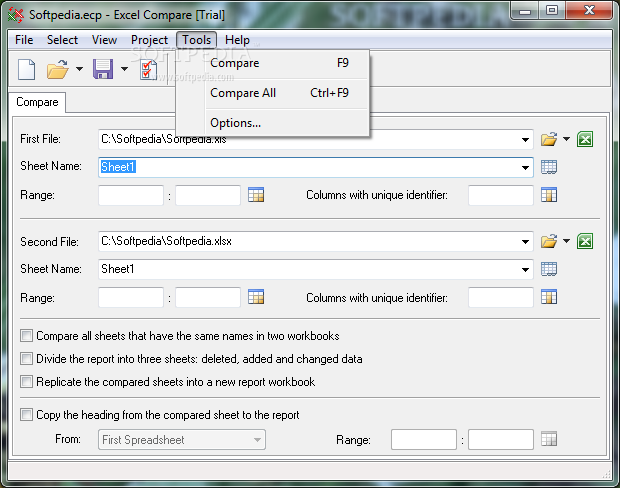Viewport: 620px width, 488px height.
Task: Expand the open toolbar button dropdown arrow
Action: point(79,69)
